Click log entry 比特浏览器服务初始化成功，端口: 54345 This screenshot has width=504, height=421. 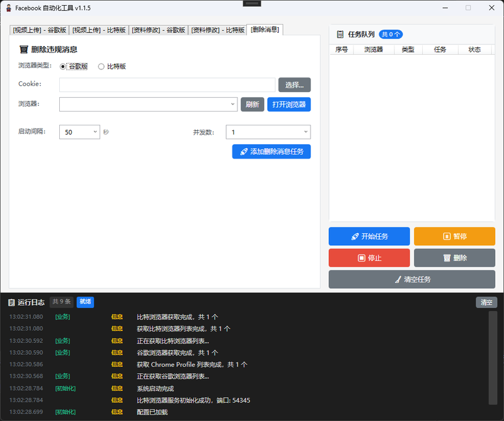click(193, 400)
